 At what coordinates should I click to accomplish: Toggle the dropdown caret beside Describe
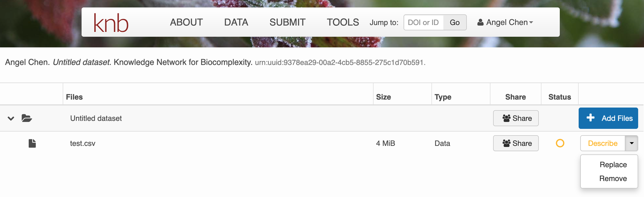pos(632,143)
